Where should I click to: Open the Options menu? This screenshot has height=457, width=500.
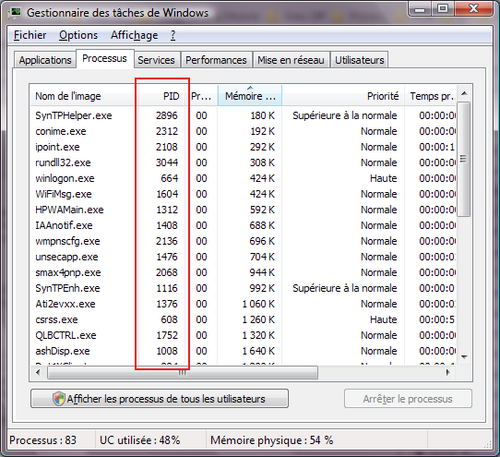[x=78, y=35]
